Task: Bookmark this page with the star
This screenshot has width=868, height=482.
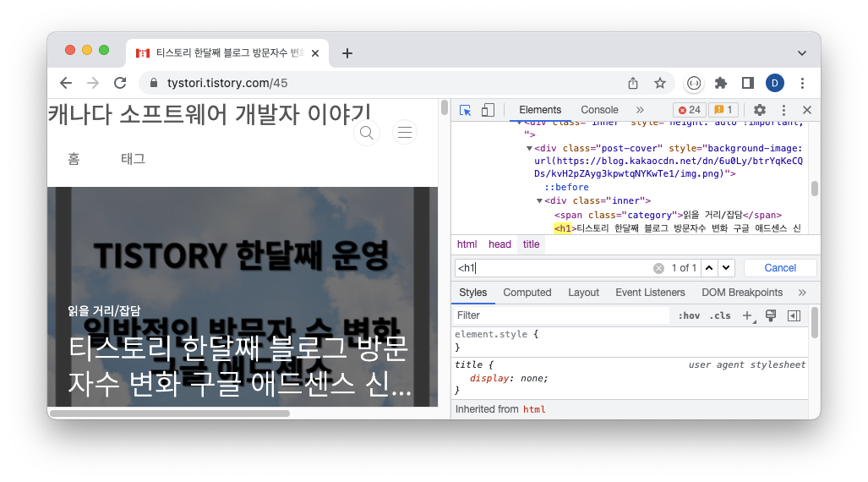Action: pos(660,83)
